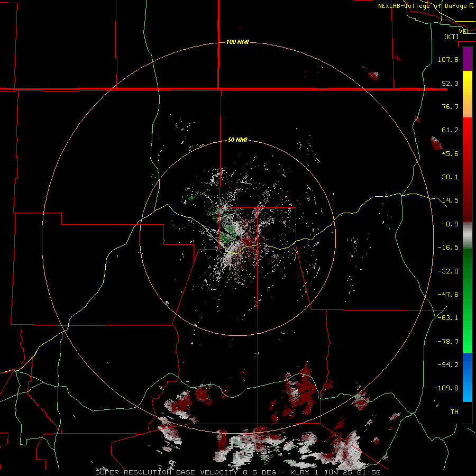The image size is (476, 476).
Task: Select the 14.5 legend value
Action: click(450, 200)
